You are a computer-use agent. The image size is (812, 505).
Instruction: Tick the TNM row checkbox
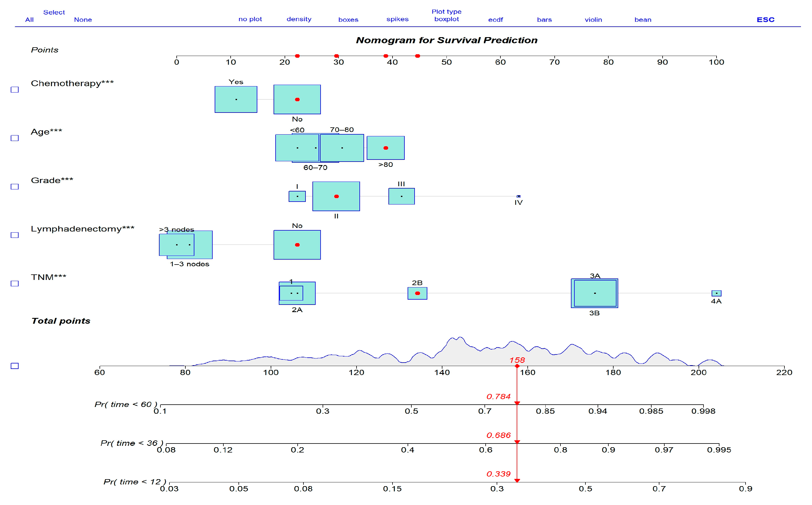click(15, 284)
